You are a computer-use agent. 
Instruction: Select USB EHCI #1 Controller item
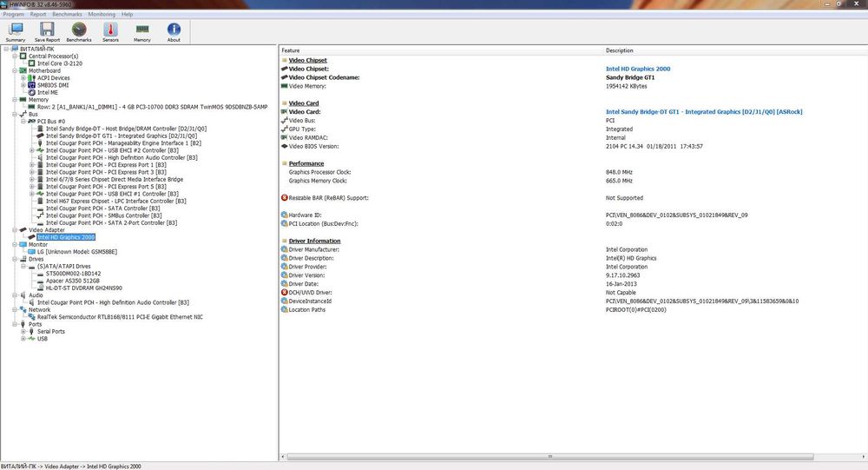tap(112, 194)
